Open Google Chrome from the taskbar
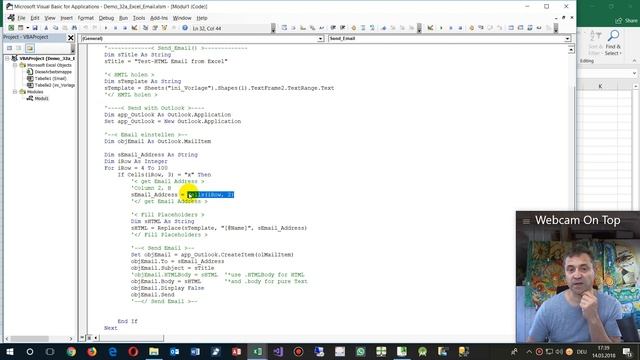This screenshot has width=640, height=360. point(71,351)
